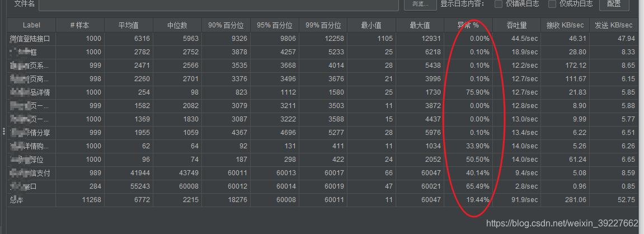Enable the 仅错误日志 checkbox

(499, 4)
